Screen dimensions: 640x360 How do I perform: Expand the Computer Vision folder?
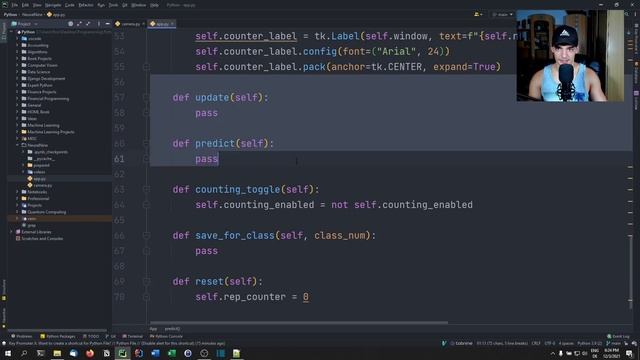point(18,65)
